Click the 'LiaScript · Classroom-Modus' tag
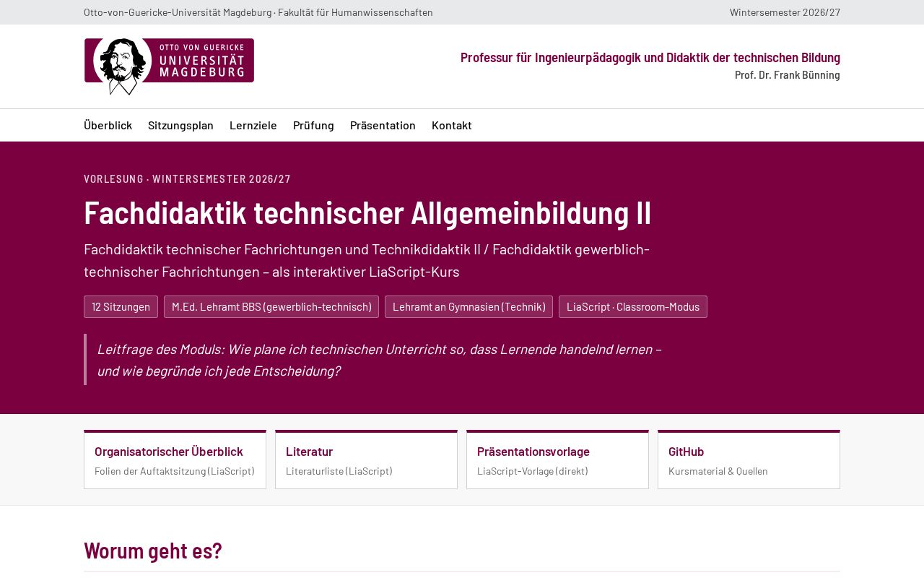924x578 pixels. coord(633,306)
